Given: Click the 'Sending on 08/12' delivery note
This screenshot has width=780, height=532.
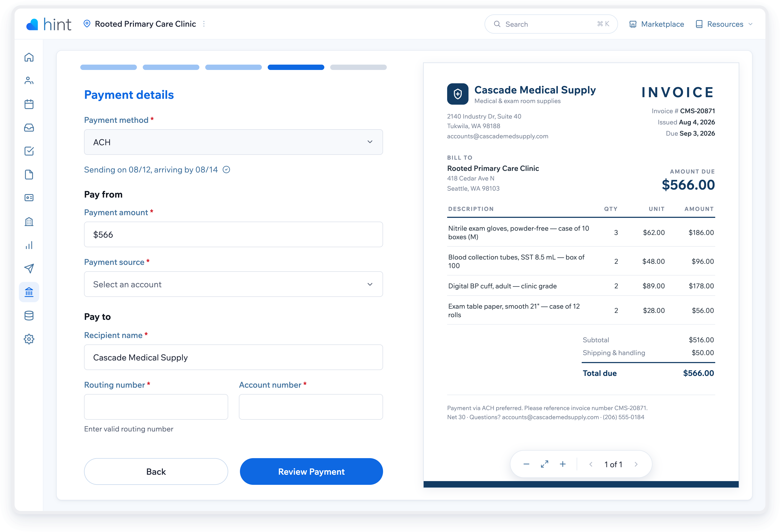Looking at the screenshot, I should (151, 170).
